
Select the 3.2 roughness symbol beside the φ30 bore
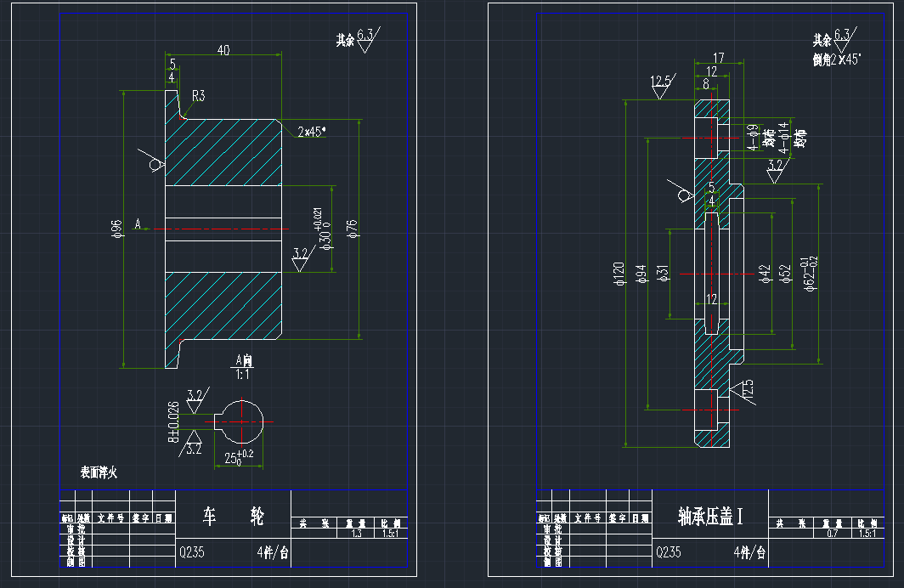[302, 258]
